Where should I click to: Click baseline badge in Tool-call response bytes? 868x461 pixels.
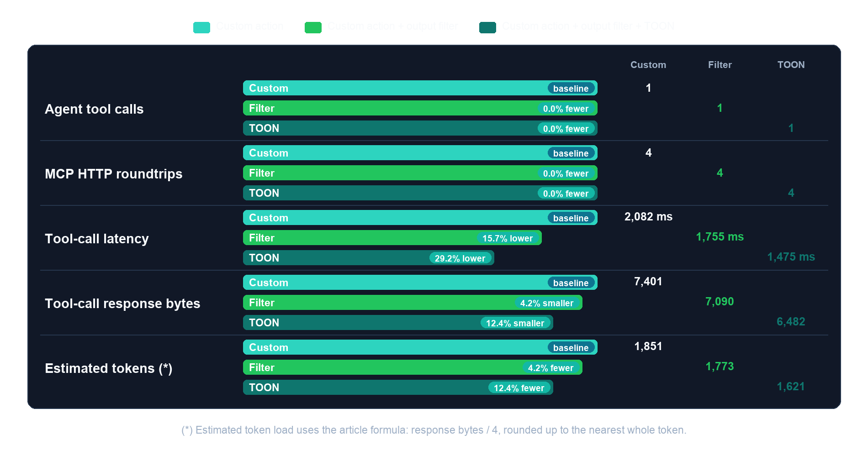571,283
